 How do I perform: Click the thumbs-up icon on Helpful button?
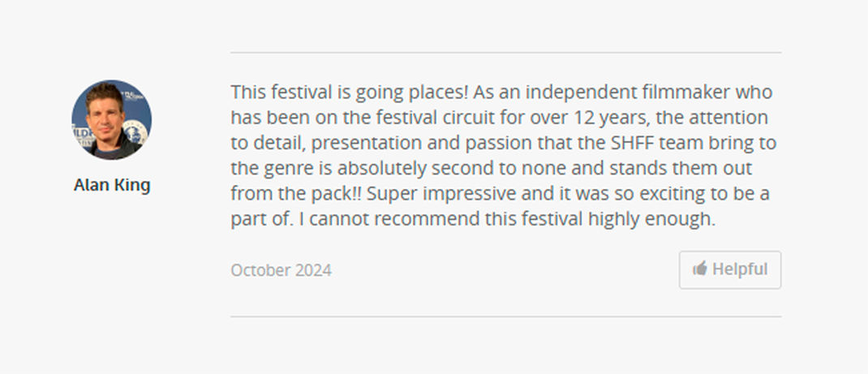click(699, 269)
